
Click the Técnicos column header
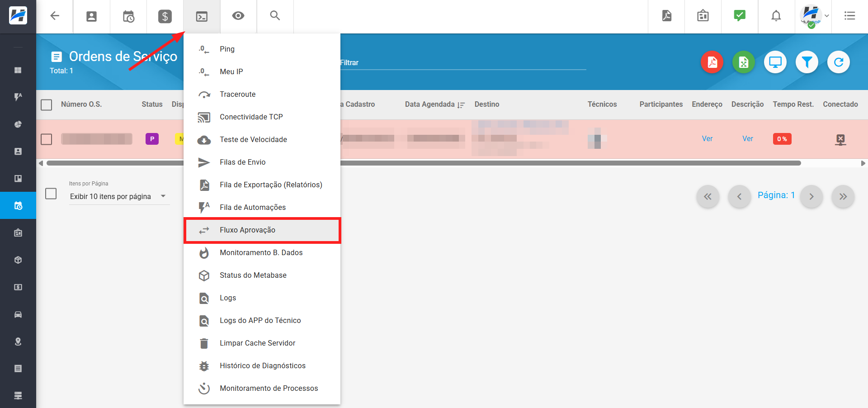[602, 104]
